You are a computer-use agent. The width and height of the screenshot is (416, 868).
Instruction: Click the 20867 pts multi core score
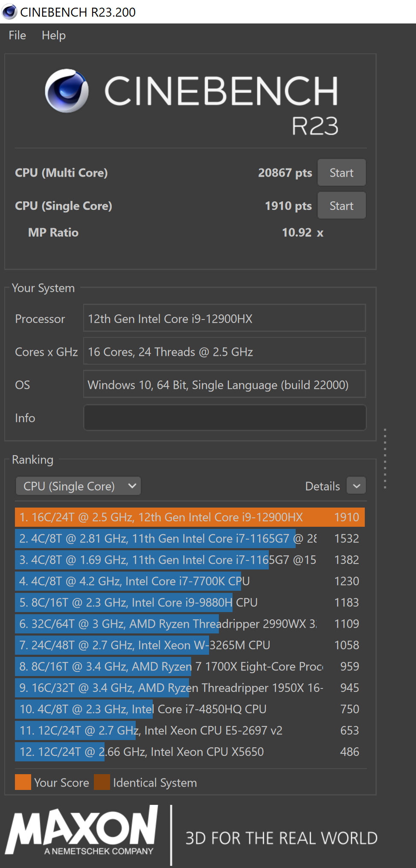coord(285,173)
